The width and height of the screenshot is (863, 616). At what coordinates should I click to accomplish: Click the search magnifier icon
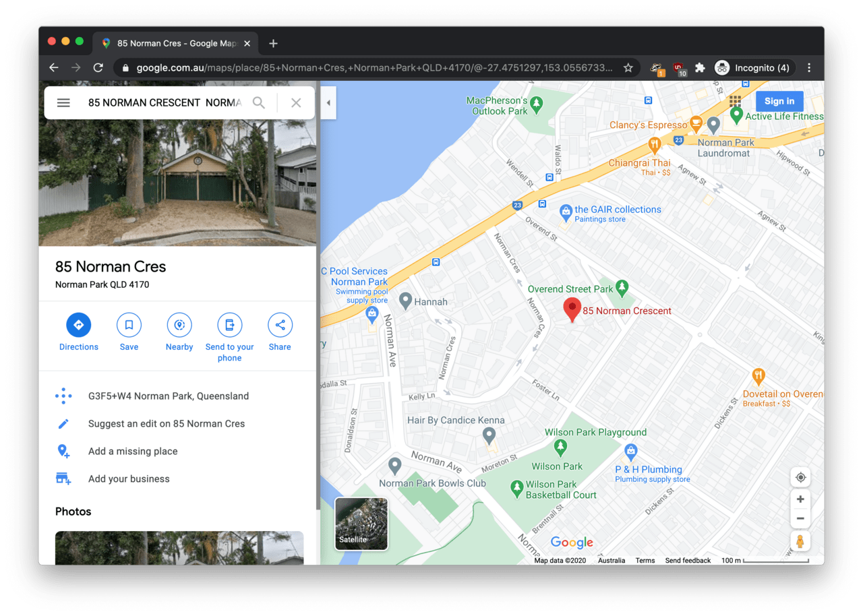click(259, 103)
